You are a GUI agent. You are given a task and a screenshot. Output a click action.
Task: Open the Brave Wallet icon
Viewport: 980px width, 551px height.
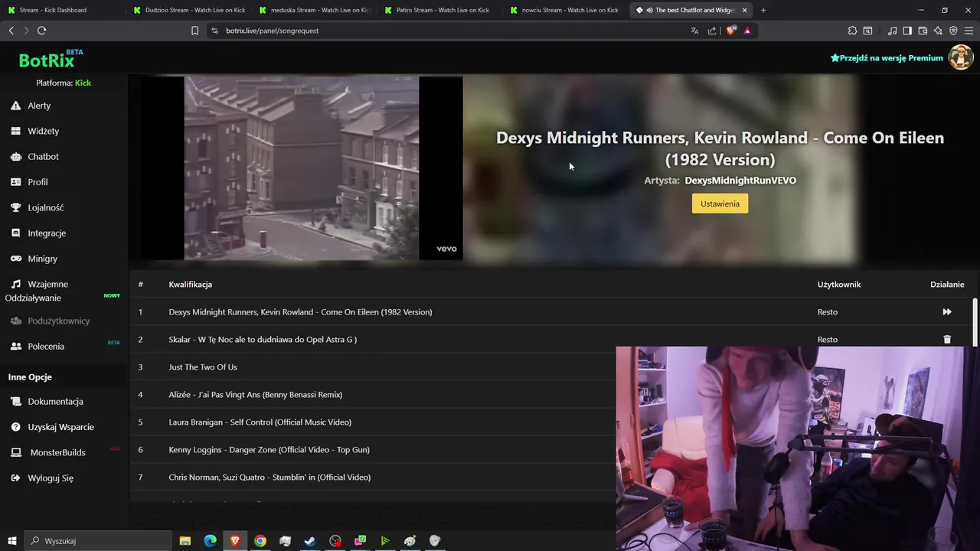tap(923, 31)
